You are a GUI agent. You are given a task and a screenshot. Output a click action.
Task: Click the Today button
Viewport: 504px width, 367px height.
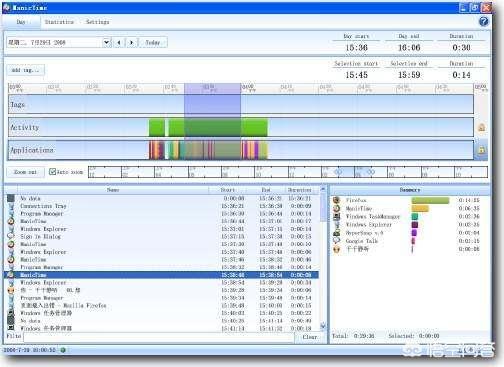coord(153,42)
